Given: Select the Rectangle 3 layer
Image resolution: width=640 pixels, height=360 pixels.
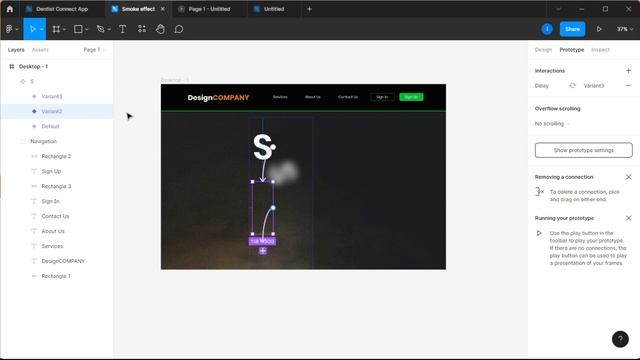Looking at the screenshot, I should coord(57,186).
